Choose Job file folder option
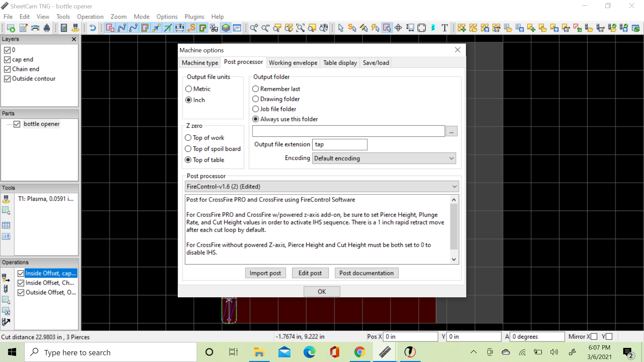644x362 pixels. coord(274,109)
